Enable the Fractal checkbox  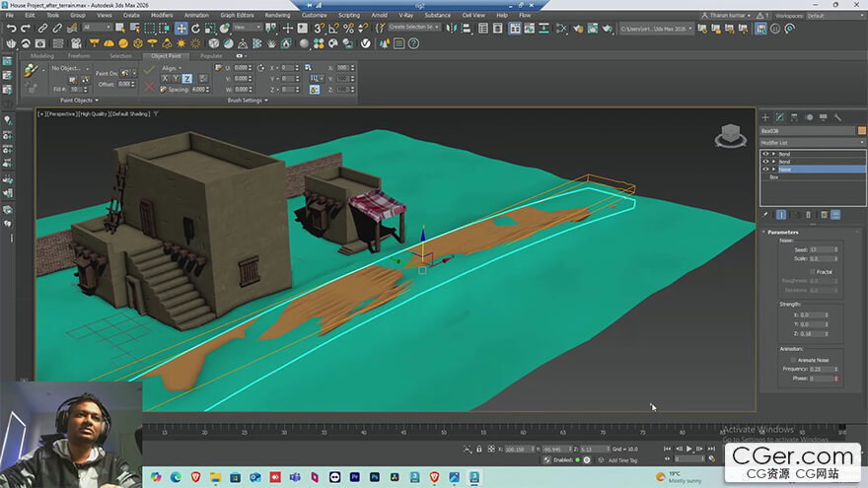812,272
